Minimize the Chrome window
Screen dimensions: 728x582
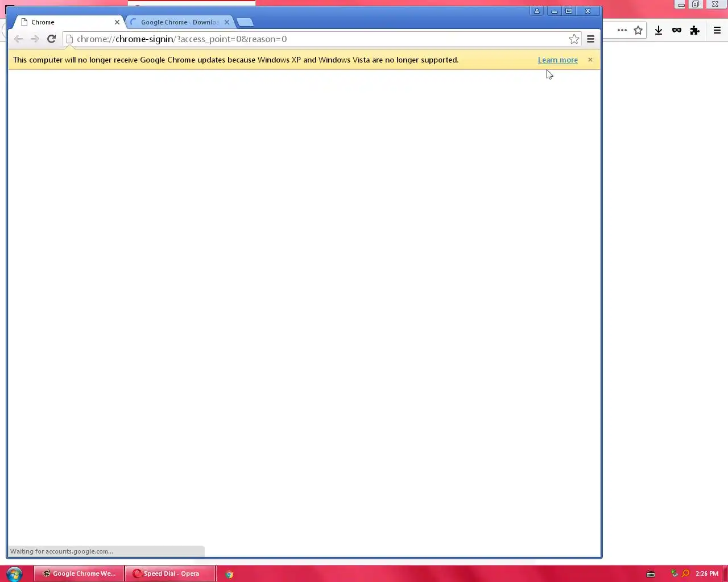click(554, 11)
